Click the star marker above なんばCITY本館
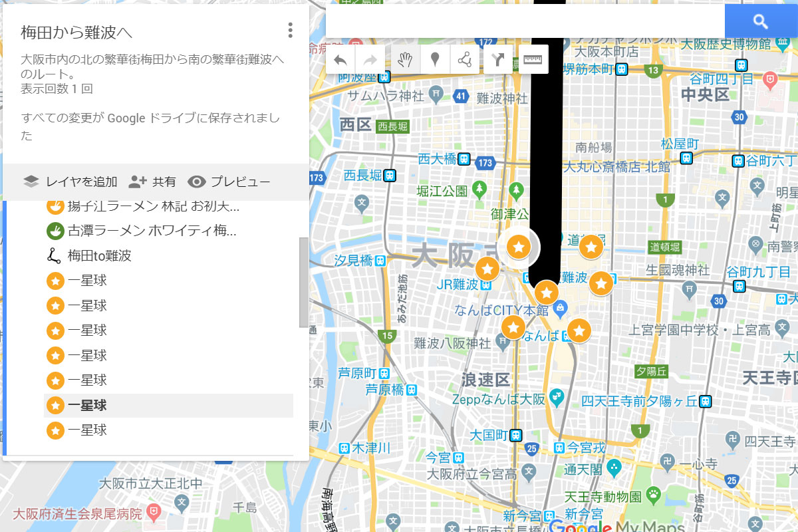Image resolution: width=798 pixels, height=532 pixels. pos(546,292)
